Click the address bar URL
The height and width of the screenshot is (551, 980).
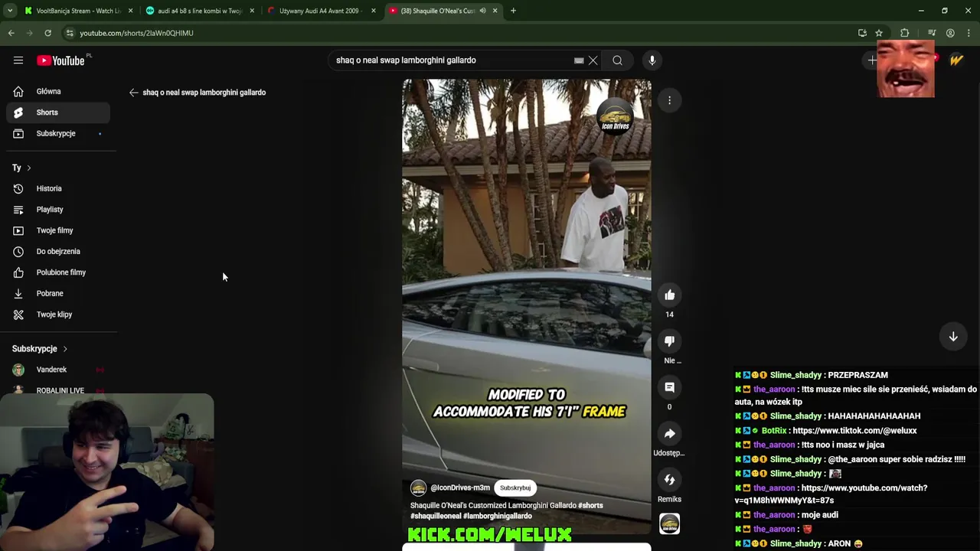(136, 33)
